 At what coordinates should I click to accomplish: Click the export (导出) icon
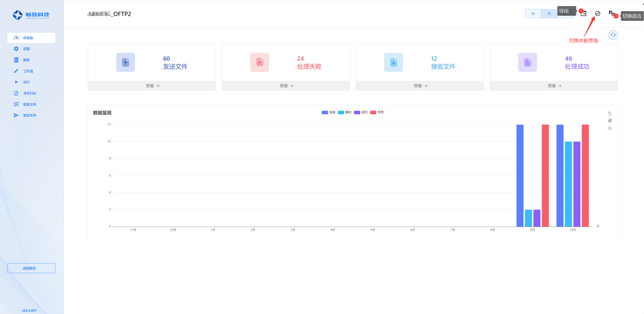pyautogui.click(x=584, y=14)
